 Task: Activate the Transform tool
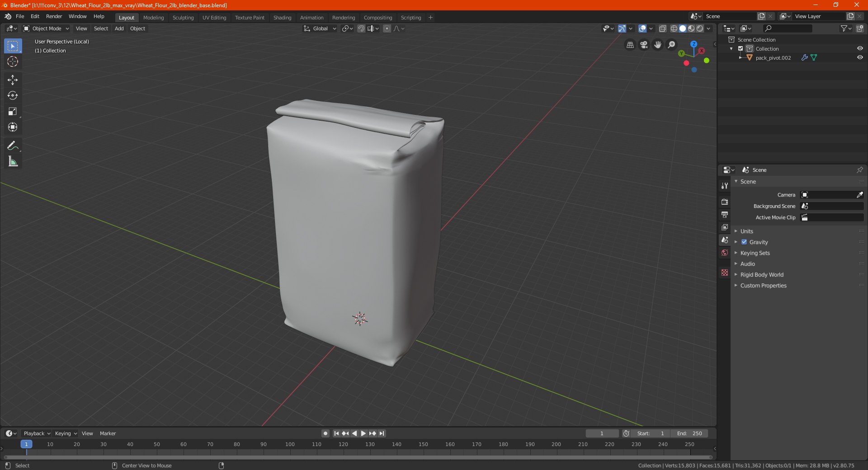click(x=13, y=127)
